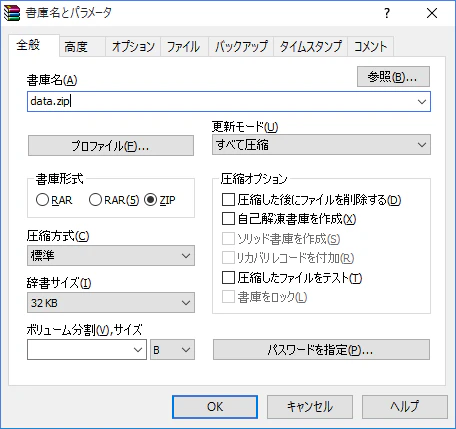456x429 pixels.
Task: Open the 高度 tab
Action: pos(82,47)
